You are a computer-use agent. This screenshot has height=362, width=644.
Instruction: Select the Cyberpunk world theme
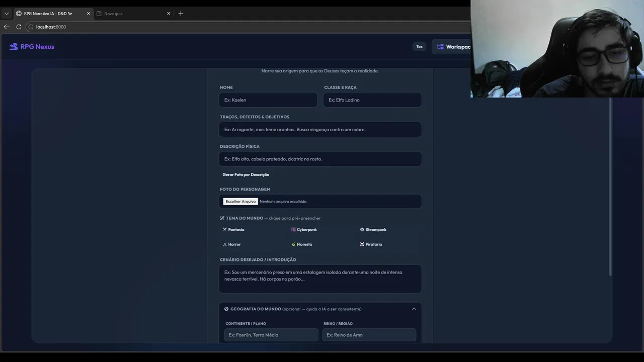304,230
